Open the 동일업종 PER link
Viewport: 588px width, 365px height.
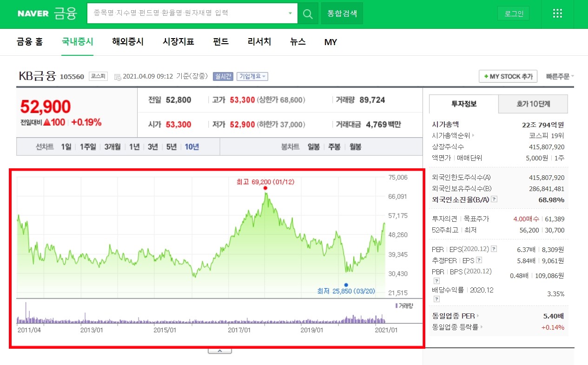456,316
